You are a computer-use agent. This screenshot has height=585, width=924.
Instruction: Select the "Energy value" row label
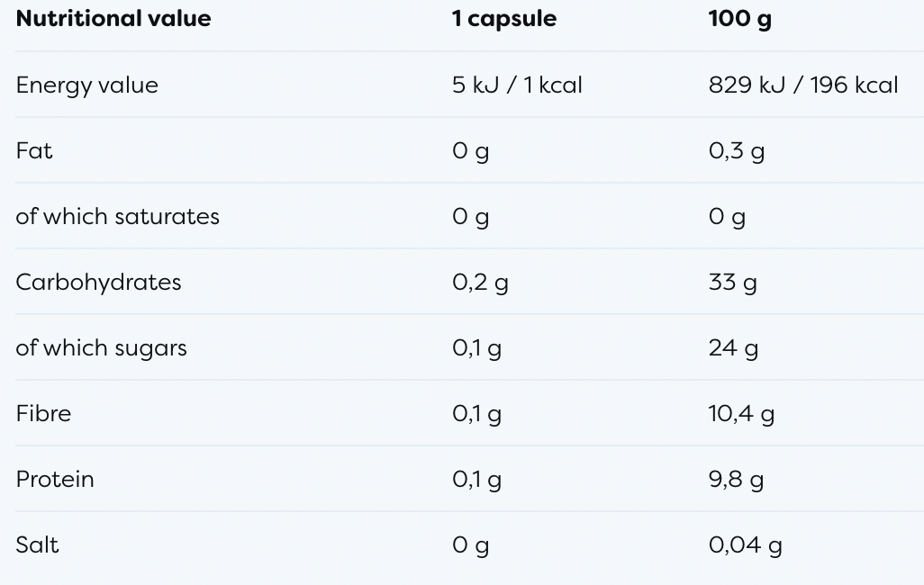pyautogui.click(x=87, y=85)
